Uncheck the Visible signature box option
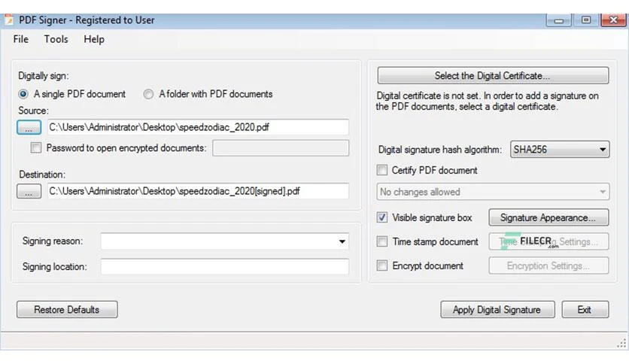The image size is (629, 364). [x=382, y=217]
